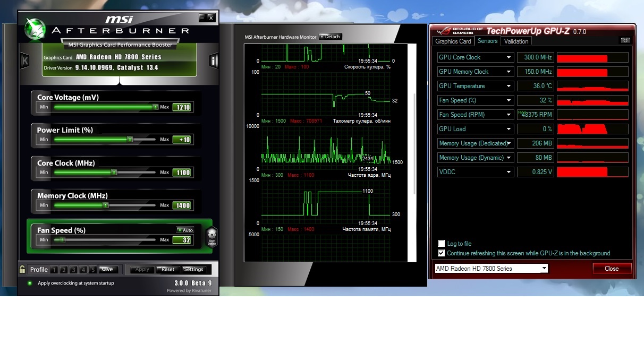The height and width of the screenshot is (344, 644).
Task: Expand the GPU Temperature sensor dropdown
Action: point(509,86)
